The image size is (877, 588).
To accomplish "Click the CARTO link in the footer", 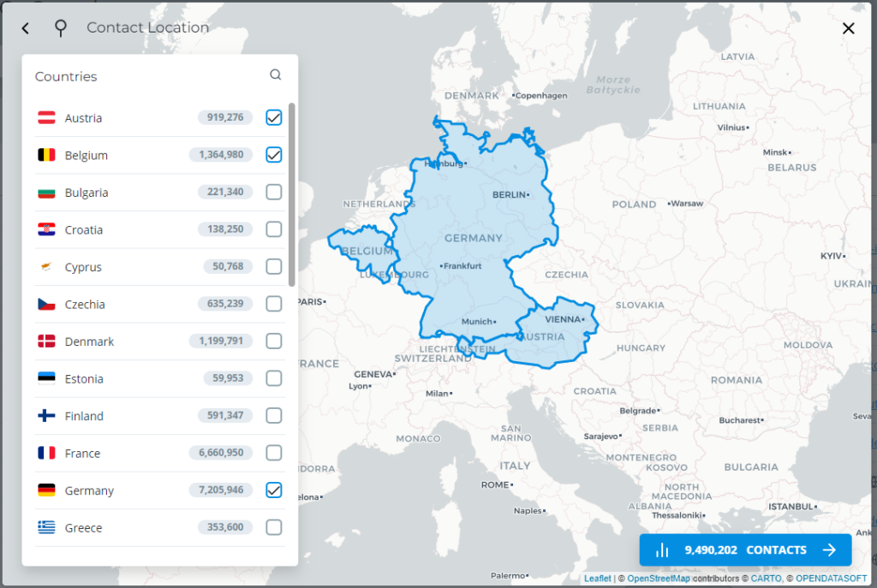I will tap(767, 578).
